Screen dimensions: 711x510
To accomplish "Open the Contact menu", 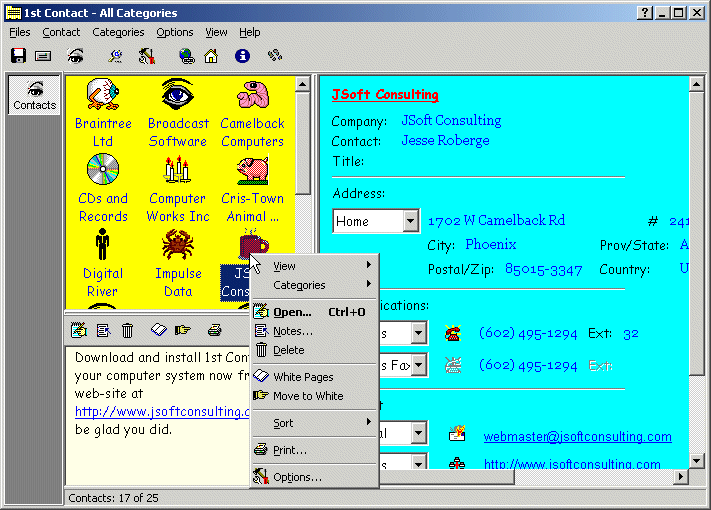I will (61, 32).
